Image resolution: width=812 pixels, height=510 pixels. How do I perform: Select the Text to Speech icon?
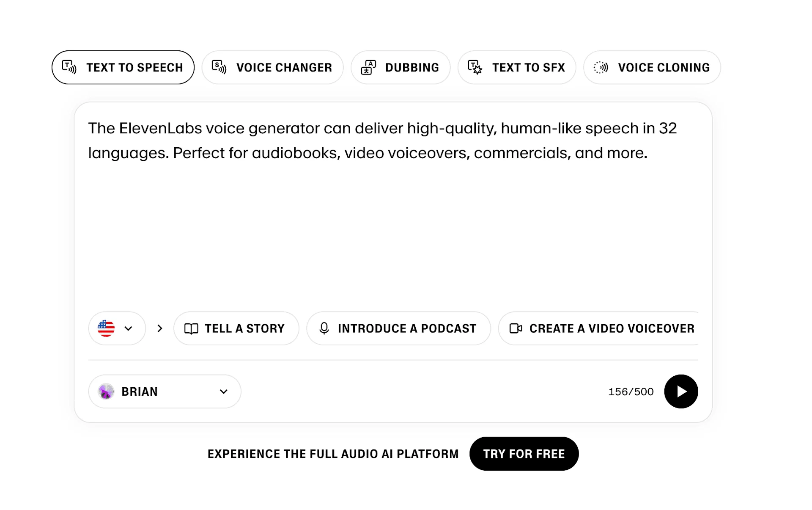click(x=69, y=67)
